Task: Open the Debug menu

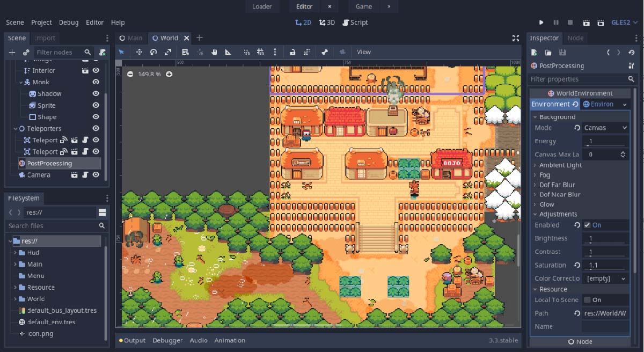Action: (69, 23)
